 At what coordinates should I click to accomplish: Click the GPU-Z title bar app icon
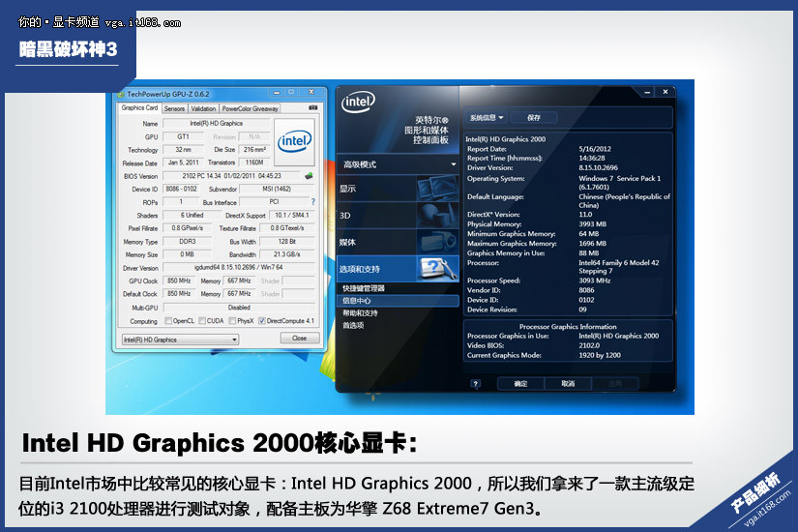pyautogui.click(x=121, y=94)
